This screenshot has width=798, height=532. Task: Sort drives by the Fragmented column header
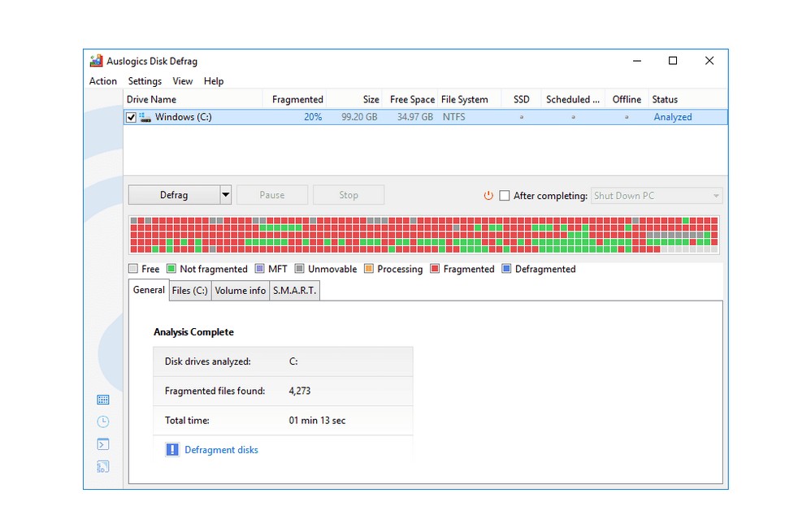pyautogui.click(x=297, y=99)
